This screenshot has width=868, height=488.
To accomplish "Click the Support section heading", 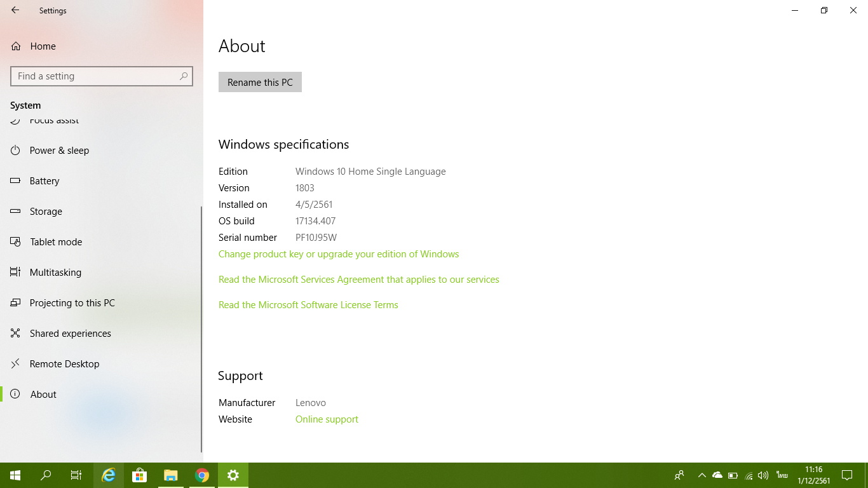I will 240,376.
